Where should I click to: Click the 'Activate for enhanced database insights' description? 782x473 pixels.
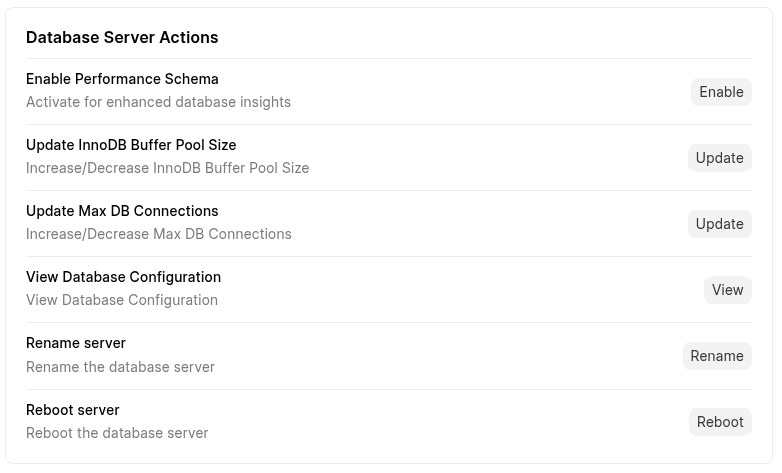(x=158, y=102)
